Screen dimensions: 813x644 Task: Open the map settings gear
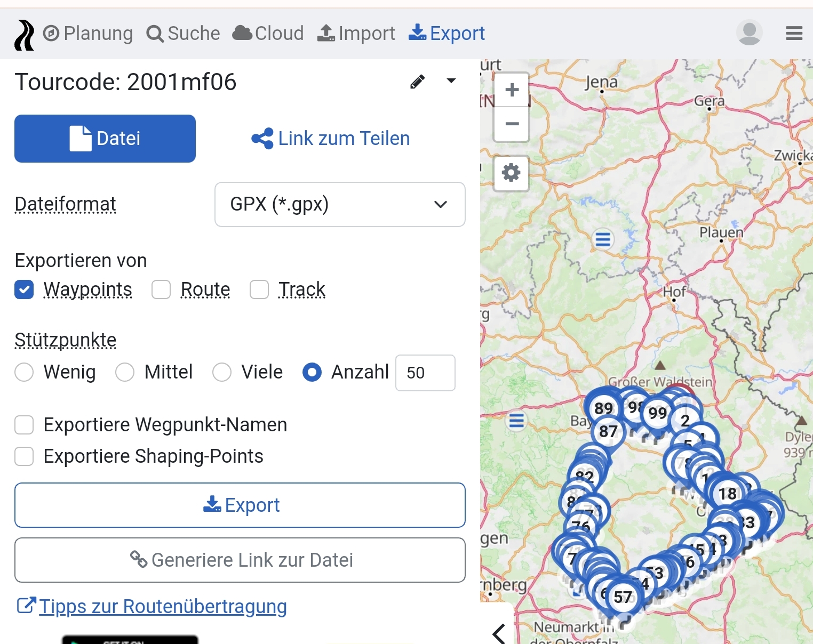click(511, 173)
